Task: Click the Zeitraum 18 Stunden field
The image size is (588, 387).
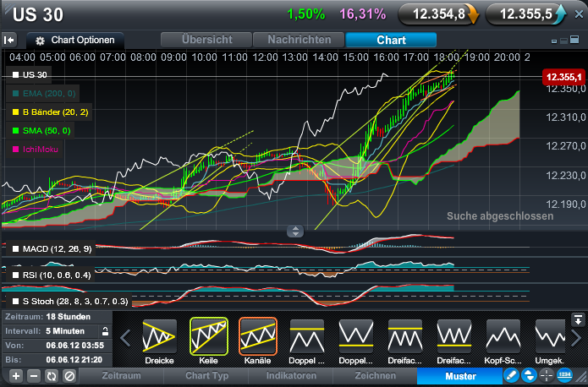Action: coord(57,317)
